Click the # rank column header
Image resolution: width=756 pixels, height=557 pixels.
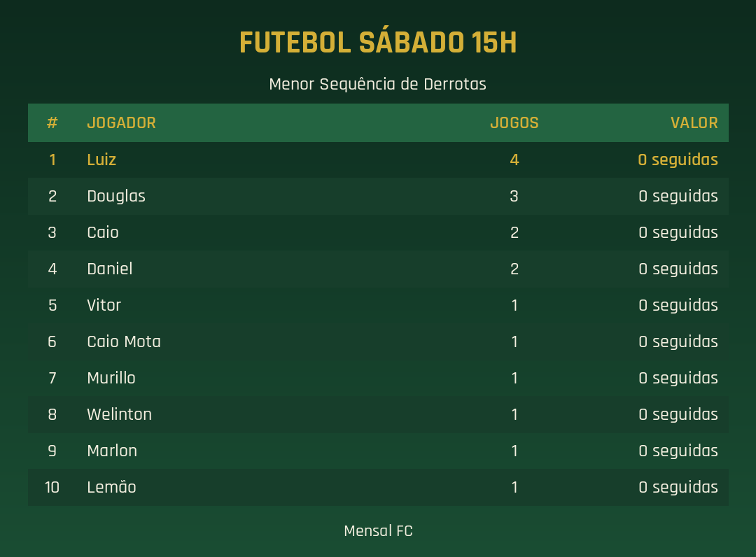52,123
